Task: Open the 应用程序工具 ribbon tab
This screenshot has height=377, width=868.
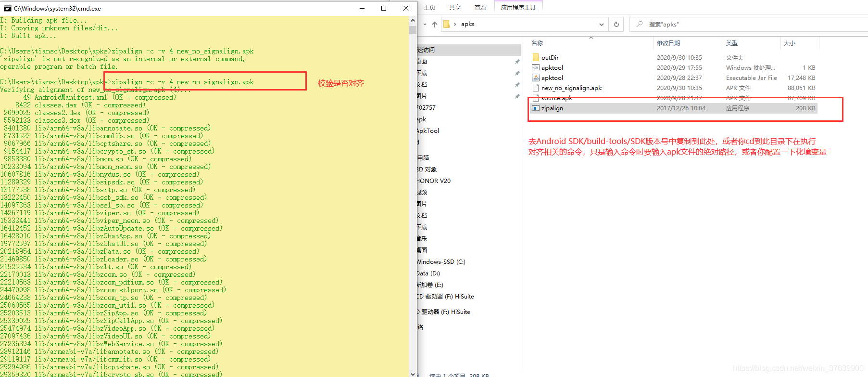Action: pyautogui.click(x=518, y=7)
